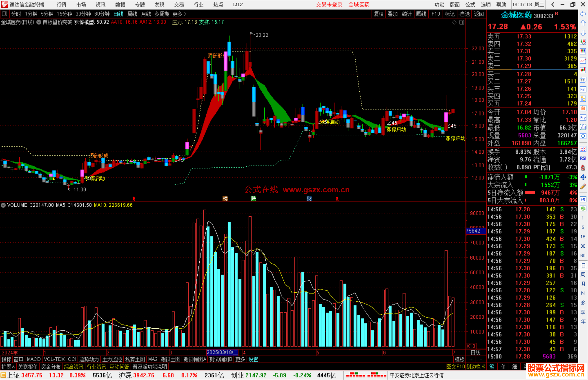This screenshot has height=380, width=588.
Task: Expand the main chart indicator dropdown arrow
Action: (x=39, y=22)
